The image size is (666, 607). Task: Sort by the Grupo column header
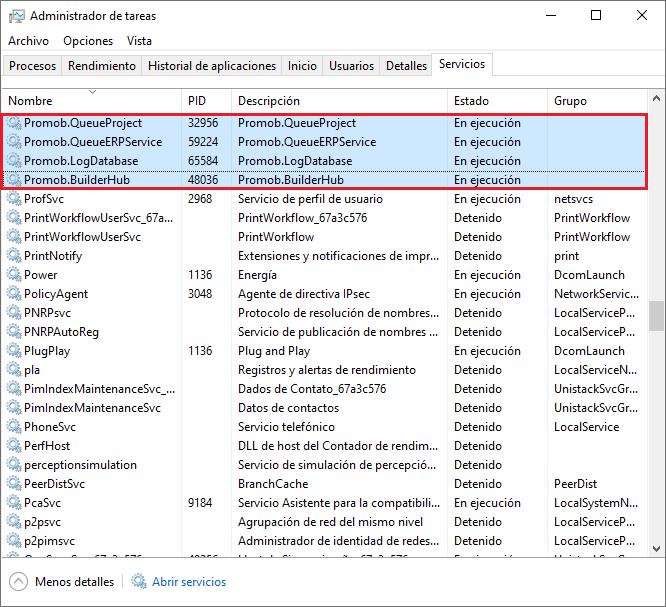(x=597, y=101)
